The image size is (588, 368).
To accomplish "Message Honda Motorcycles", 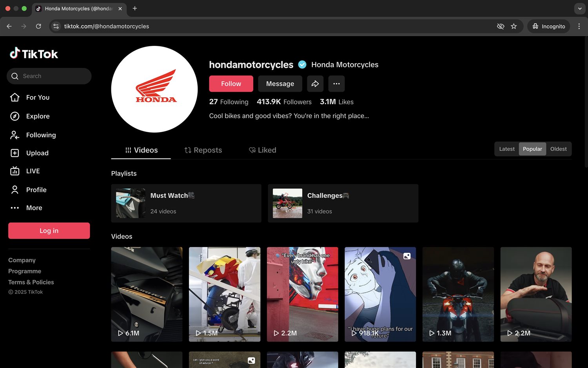I will point(280,84).
